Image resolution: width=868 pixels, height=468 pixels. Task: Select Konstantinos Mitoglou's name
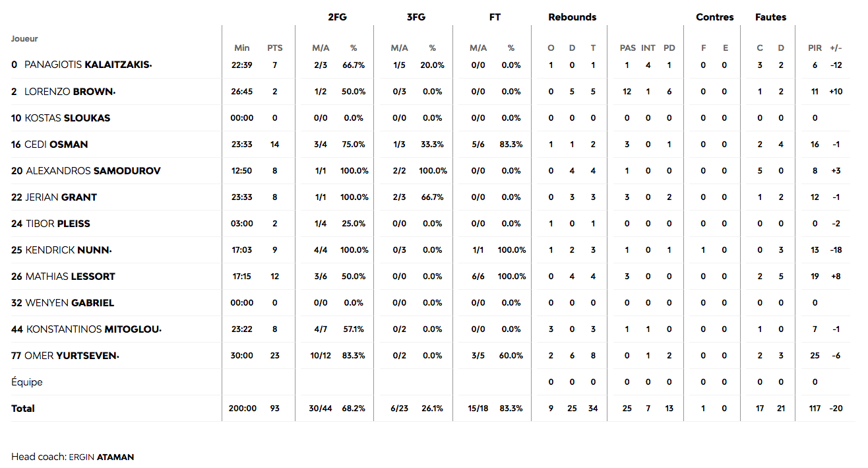(92, 329)
